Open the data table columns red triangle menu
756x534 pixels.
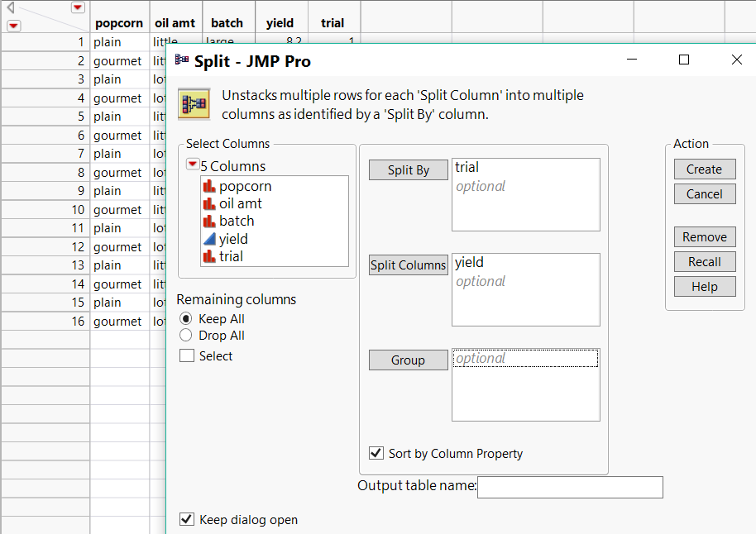coord(78,7)
